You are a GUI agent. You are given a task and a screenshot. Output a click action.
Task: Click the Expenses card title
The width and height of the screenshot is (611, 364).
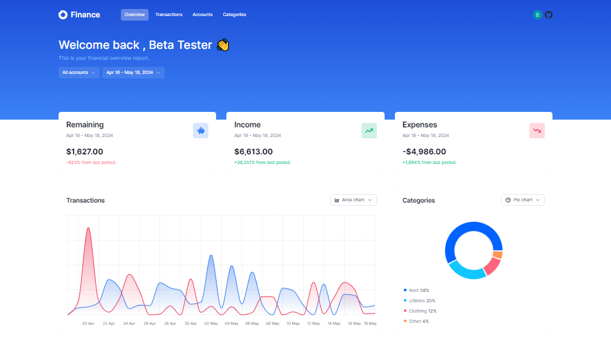pyautogui.click(x=420, y=125)
